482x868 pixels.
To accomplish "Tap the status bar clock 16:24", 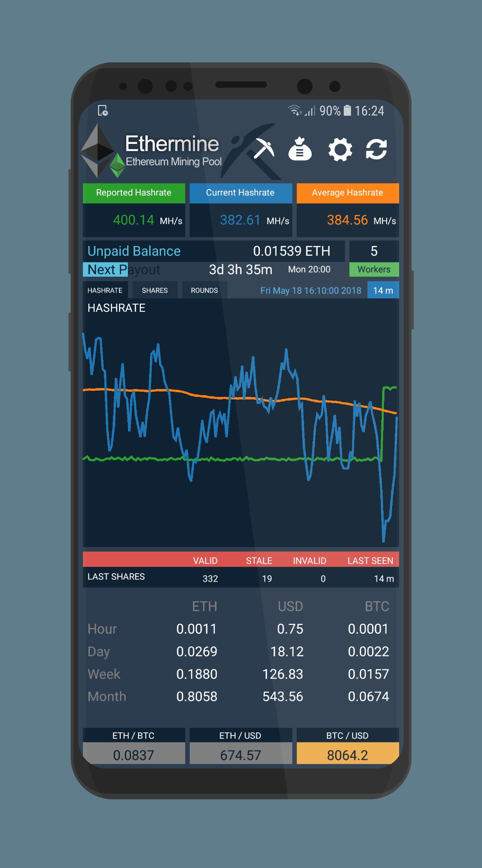I will click(x=369, y=111).
